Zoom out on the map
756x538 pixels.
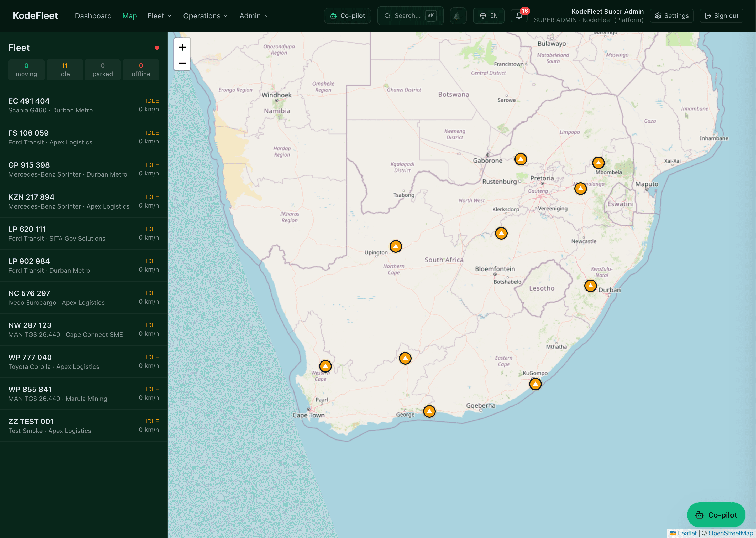click(x=182, y=63)
